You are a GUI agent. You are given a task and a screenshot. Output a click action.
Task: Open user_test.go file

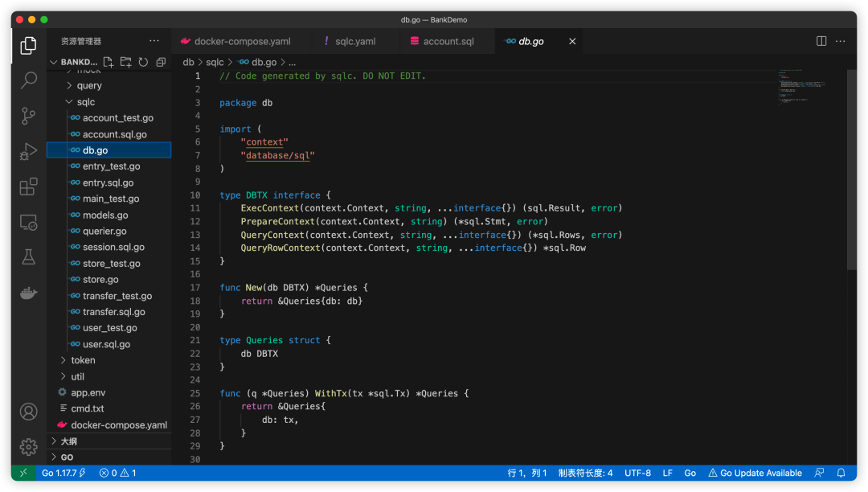(x=109, y=328)
